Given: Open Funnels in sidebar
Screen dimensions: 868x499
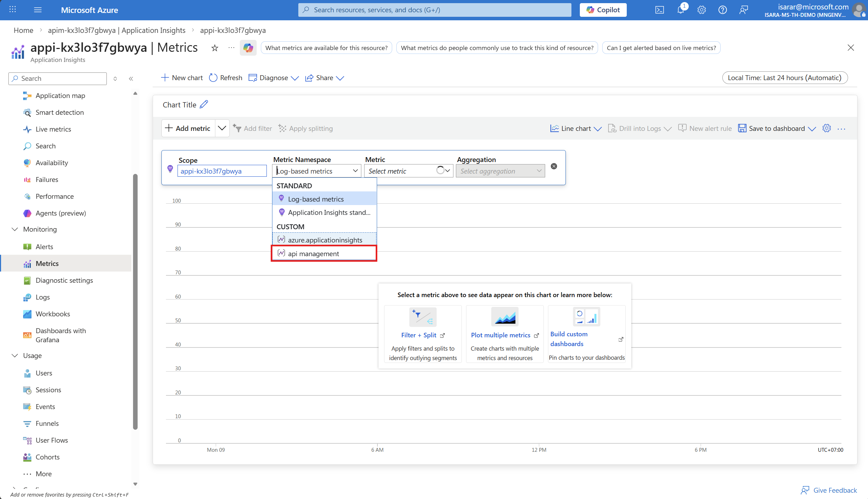Looking at the screenshot, I should point(47,423).
